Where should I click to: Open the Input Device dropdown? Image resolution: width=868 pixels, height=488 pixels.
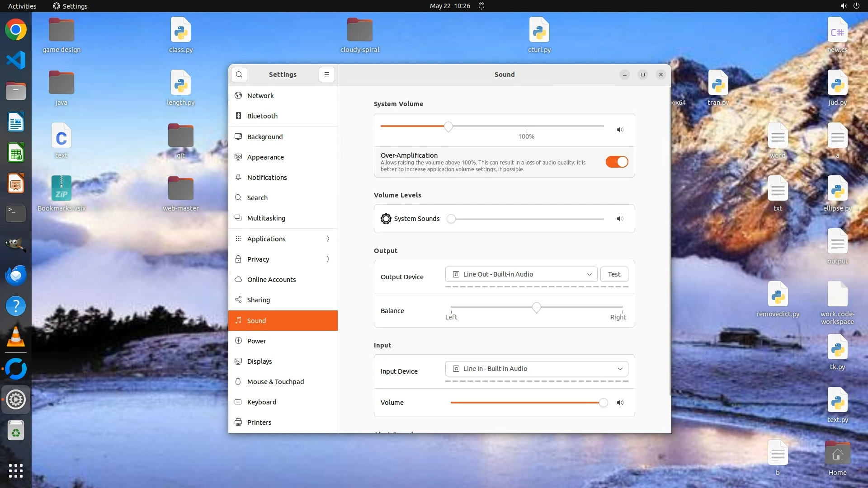(537, 369)
